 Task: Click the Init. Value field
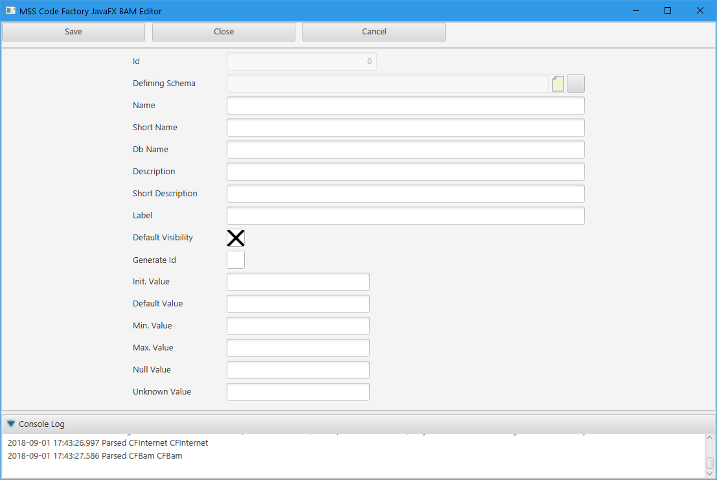pos(298,282)
